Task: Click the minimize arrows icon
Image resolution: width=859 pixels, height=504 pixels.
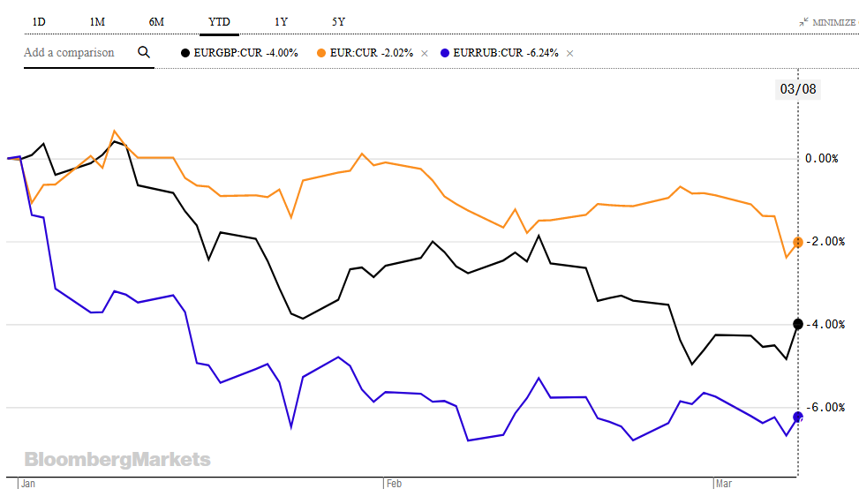Action: [x=804, y=21]
